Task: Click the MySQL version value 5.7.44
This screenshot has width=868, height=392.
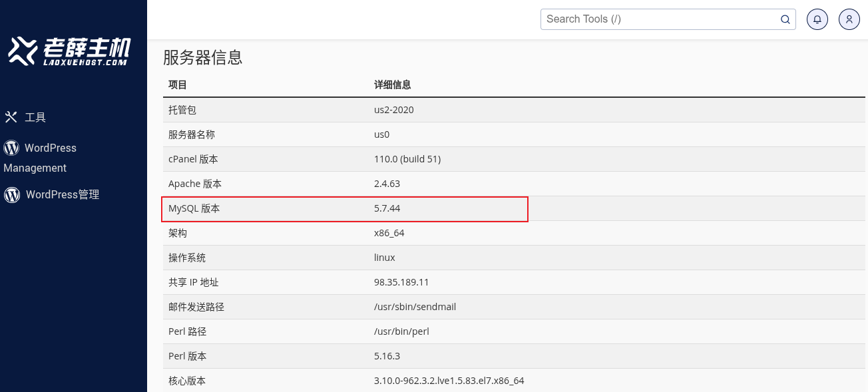Action: point(387,208)
